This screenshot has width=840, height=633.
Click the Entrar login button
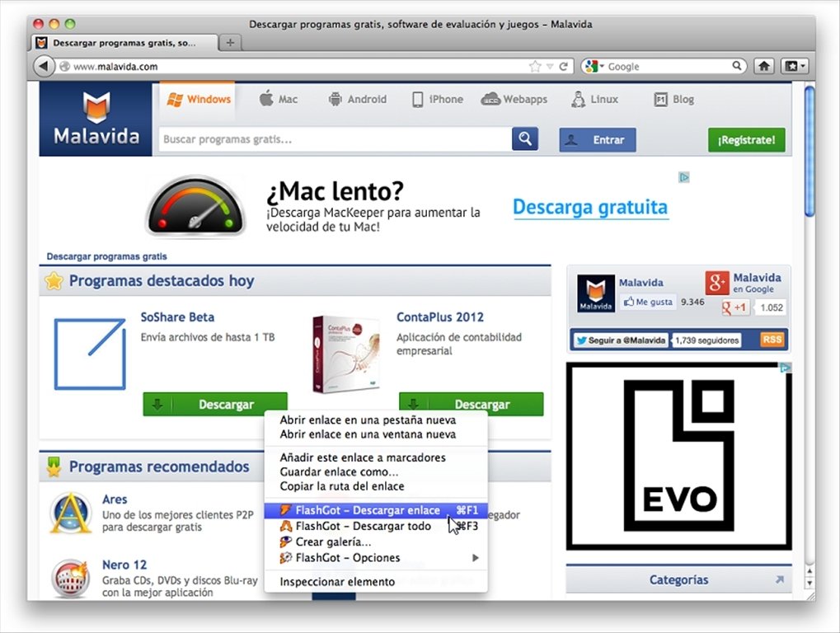[x=598, y=140]
